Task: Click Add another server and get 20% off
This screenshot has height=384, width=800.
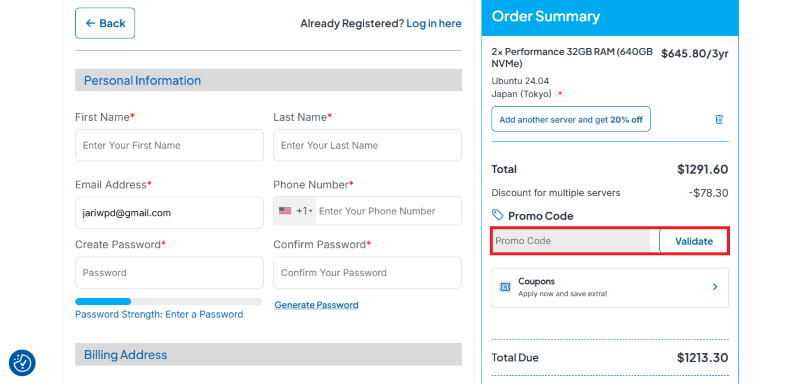Action: 571,119
